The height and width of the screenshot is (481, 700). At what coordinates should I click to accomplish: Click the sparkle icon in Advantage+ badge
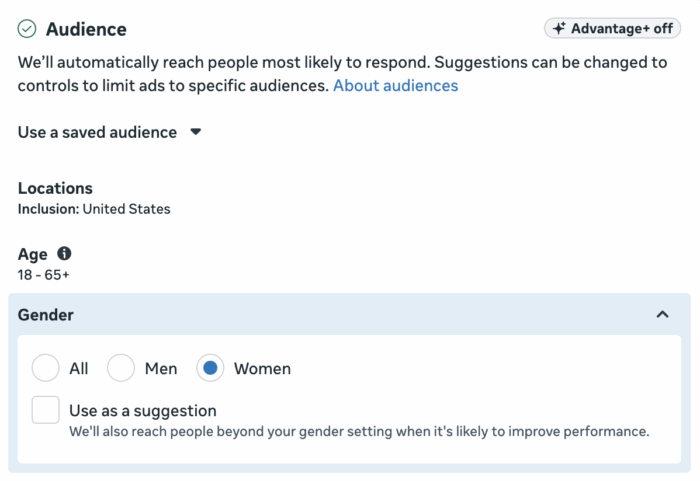point(560,29)
